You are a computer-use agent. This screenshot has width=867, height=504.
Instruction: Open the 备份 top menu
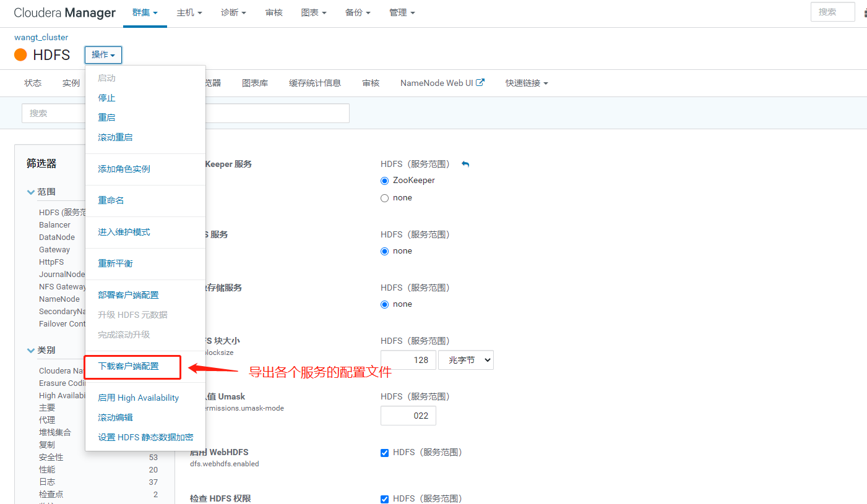[x=358, y=12]
